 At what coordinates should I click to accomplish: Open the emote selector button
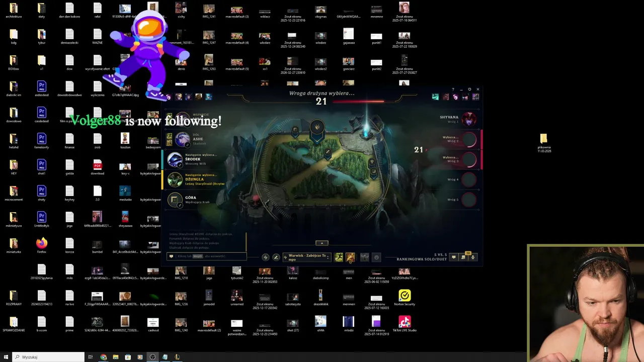[x=376, y=257]
